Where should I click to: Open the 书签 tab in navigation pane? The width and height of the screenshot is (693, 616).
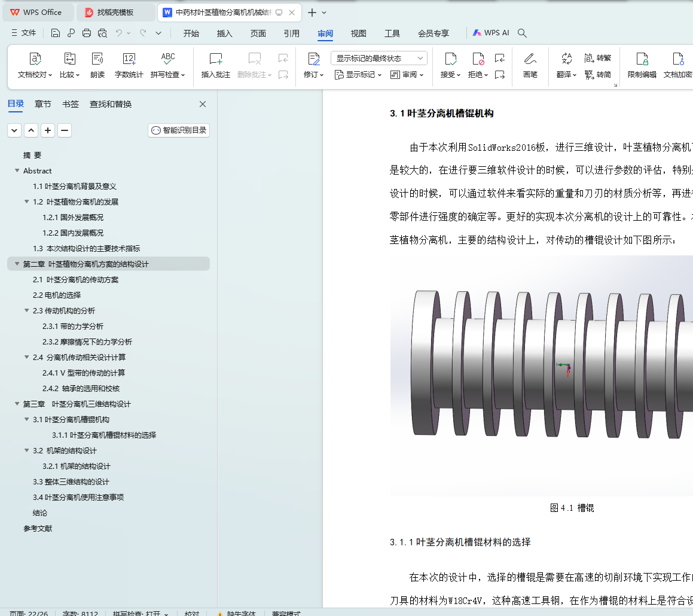[x=71, y=104]
